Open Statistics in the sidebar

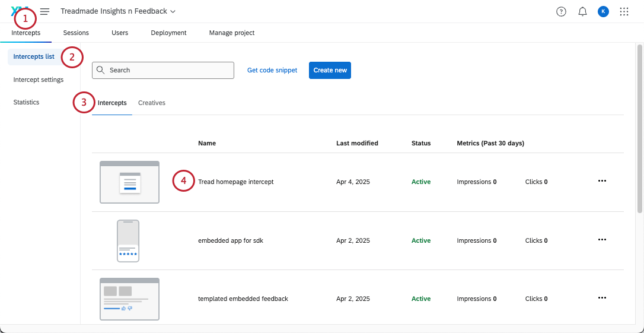(x=27, y=102)
